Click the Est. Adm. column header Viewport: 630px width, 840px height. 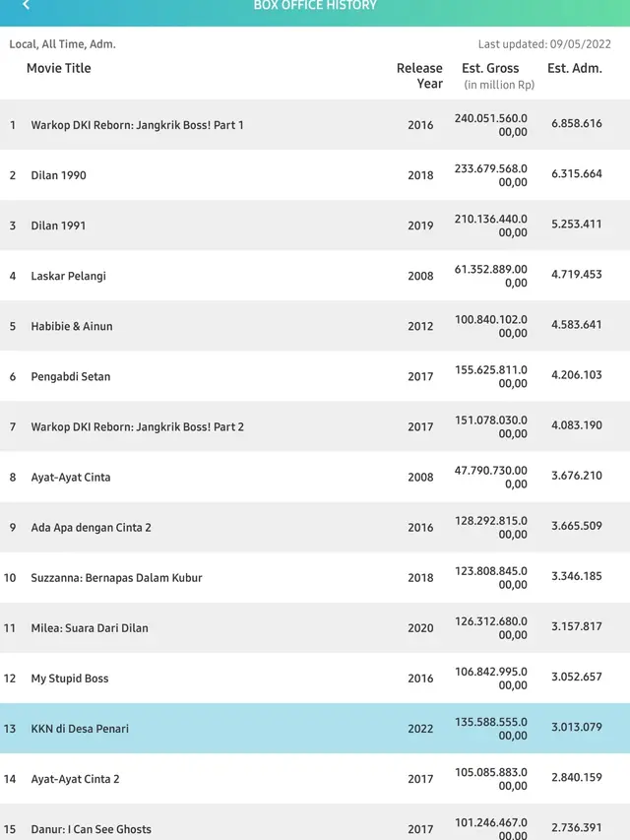tap(574, 68)
